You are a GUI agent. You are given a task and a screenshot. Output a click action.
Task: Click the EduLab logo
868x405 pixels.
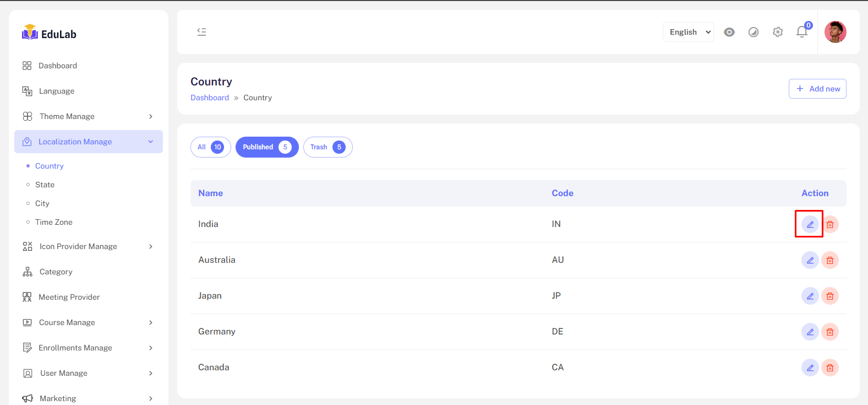[x=49, y=33]
